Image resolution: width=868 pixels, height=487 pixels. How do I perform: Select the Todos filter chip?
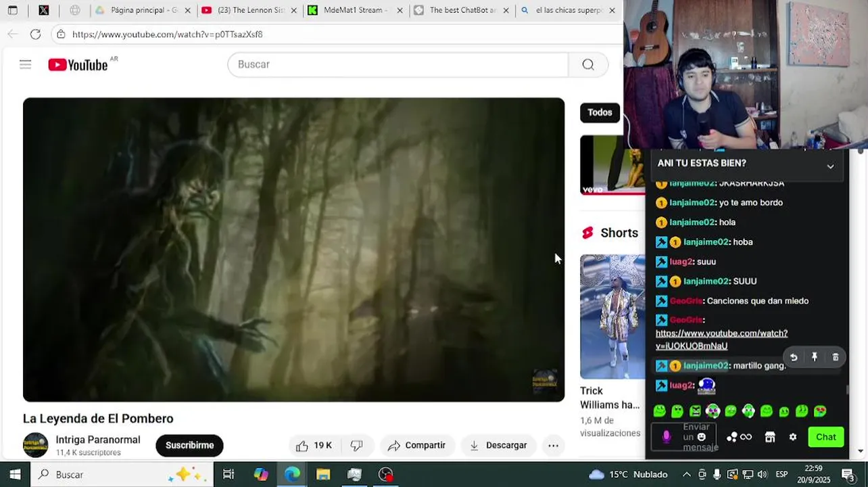pos(600,112)
